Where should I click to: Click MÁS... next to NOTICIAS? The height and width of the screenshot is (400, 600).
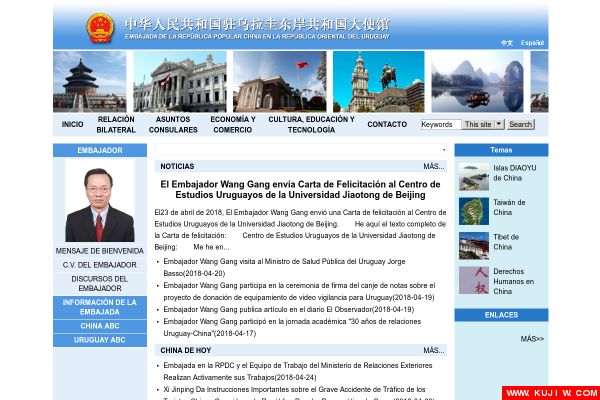(434, 167)
